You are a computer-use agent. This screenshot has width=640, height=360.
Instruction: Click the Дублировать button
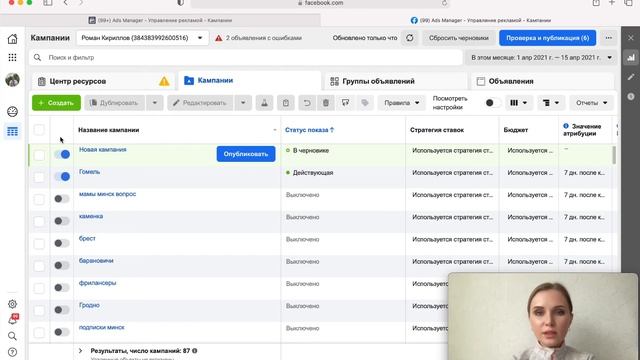click(115, 103)
